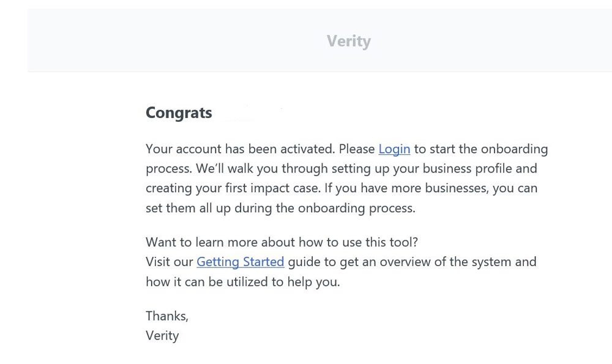
Task: Click the "Thanks," closing line
Action: (167, 316)
